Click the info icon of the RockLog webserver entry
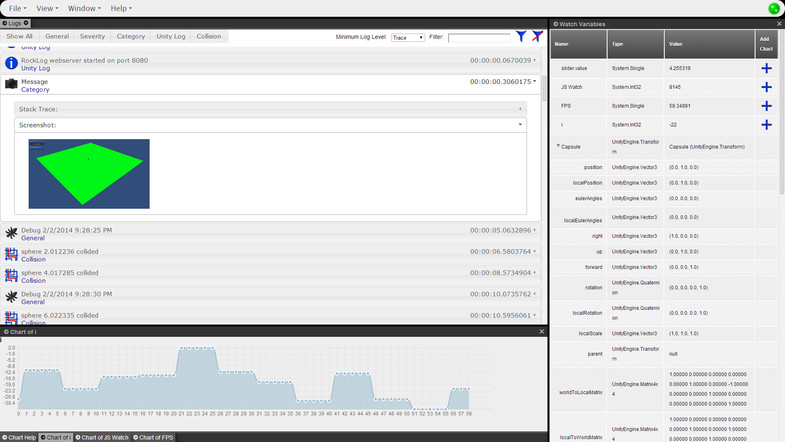Viewport: 785px width, 442px height. pyautogui.click(x=11, y=63)
